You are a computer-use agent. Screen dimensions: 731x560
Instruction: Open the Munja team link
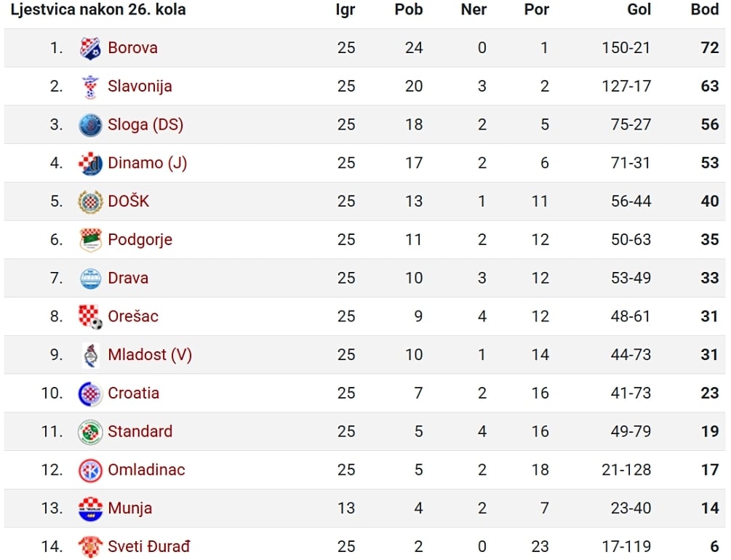click(129, 508)
